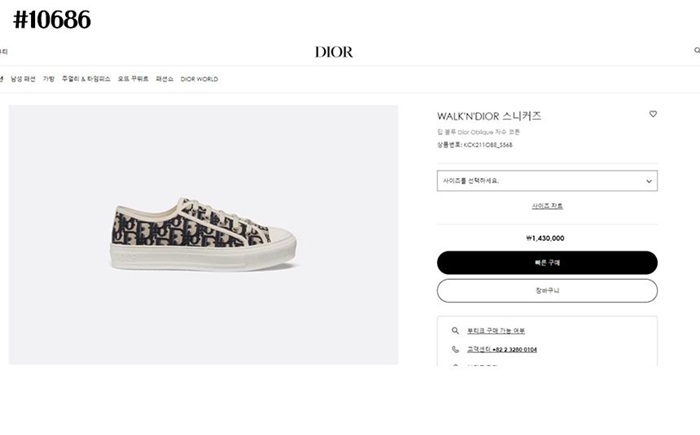
Task: Open the 퍼퓸 menu item
Action: pyautogui.click(x=164, y=79)
